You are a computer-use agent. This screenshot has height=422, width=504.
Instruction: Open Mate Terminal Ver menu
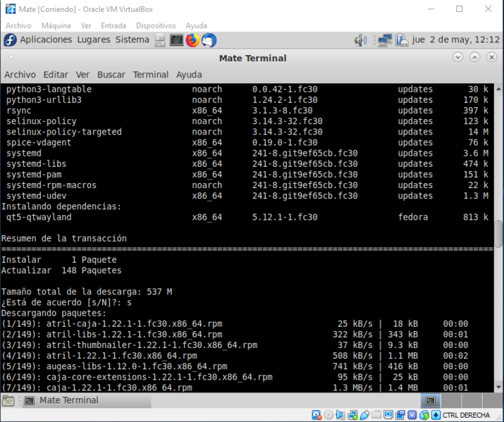pos(82,75)
